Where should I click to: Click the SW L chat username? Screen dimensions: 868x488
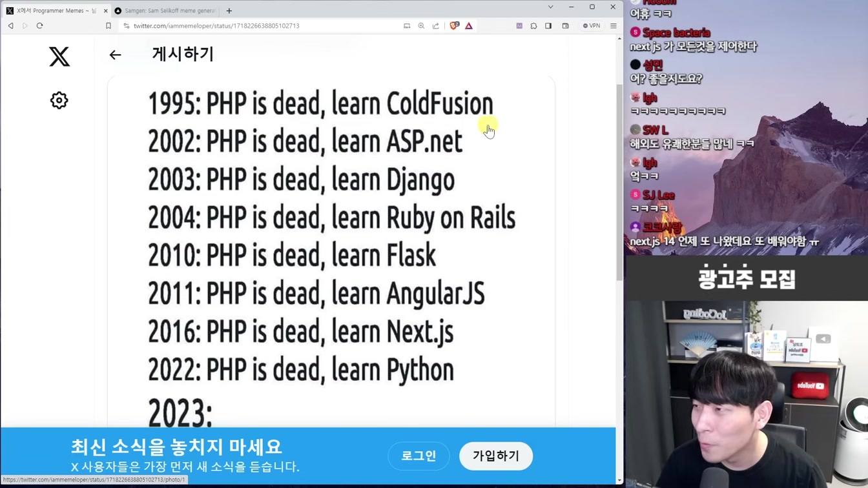pyautogui.click(x=656, y=130)
